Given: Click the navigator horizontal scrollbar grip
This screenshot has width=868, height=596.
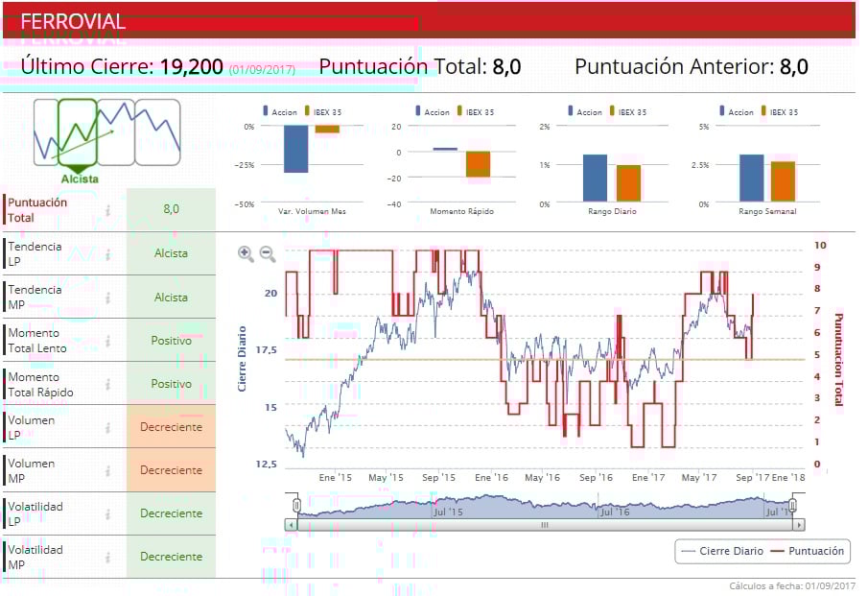Looking at the screenshot, I should [x=545, y=525].
